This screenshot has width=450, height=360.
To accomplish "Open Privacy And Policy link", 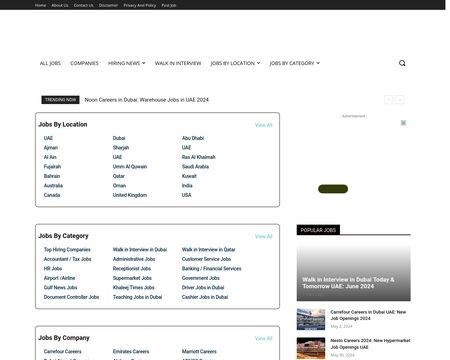I will 140,5.
